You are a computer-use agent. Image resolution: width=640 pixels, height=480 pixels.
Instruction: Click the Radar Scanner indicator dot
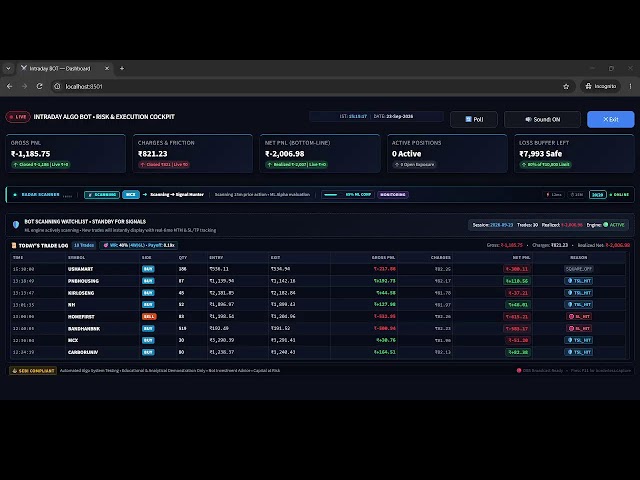[15, 195]
